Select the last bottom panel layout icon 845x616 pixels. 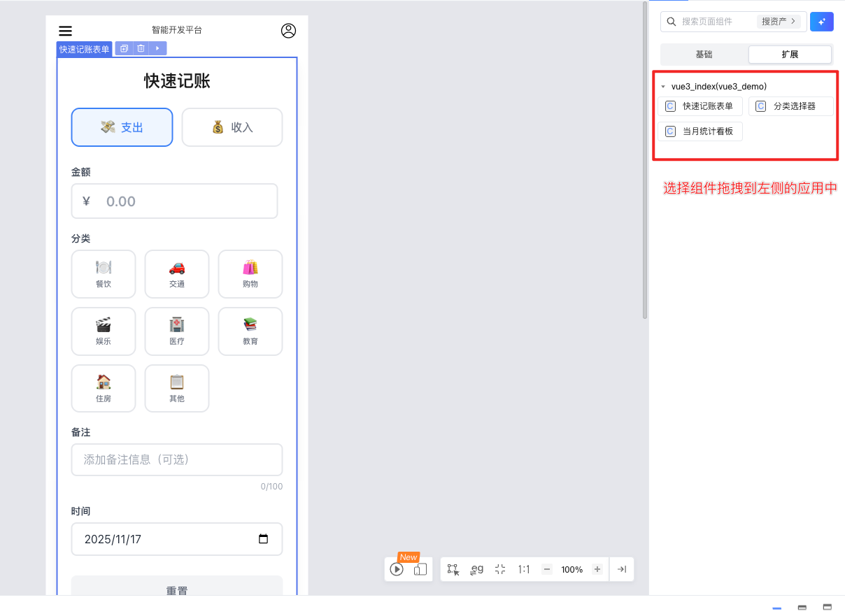pyautogui.click(x=827, y=607)
